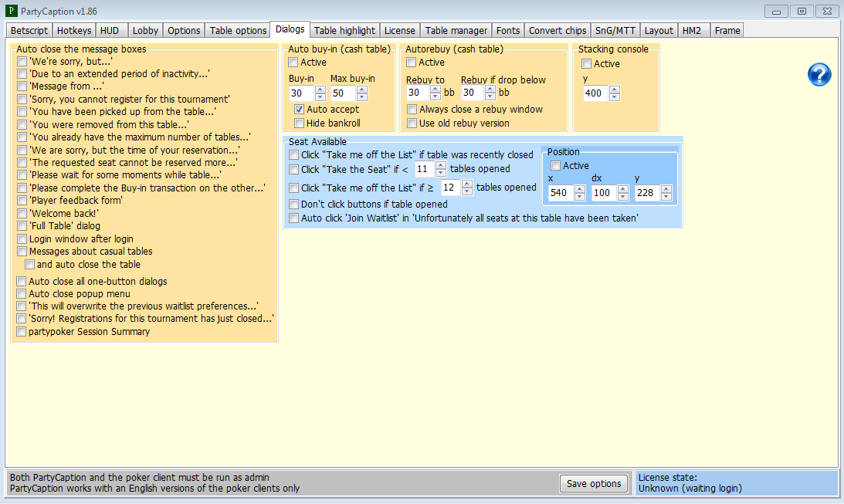Adjust the Rebuy to spinner arrows
The width and height of the screenshot is (844, 504).
[x=436, y=93]
